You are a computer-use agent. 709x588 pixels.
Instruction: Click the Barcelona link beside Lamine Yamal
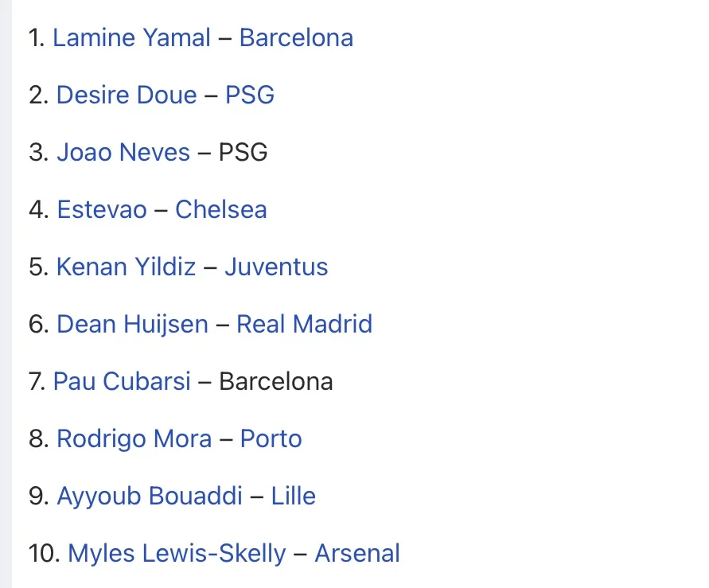[x=296, y=38]
